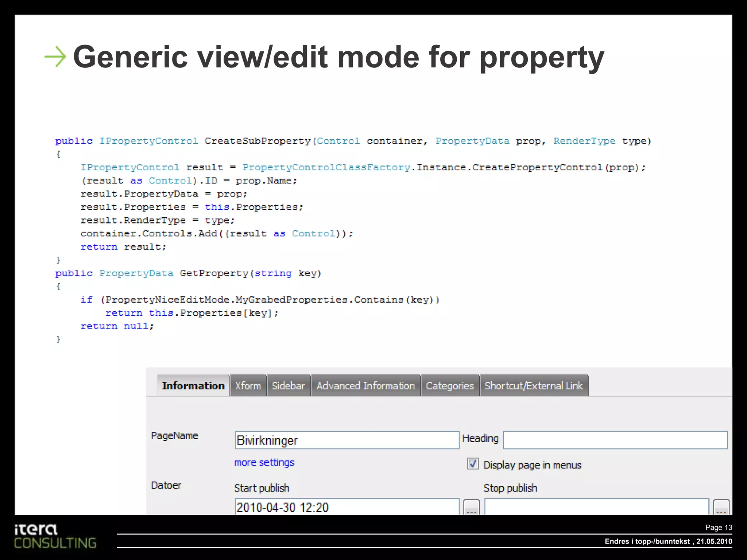Open the Information tab

[193, 385]
